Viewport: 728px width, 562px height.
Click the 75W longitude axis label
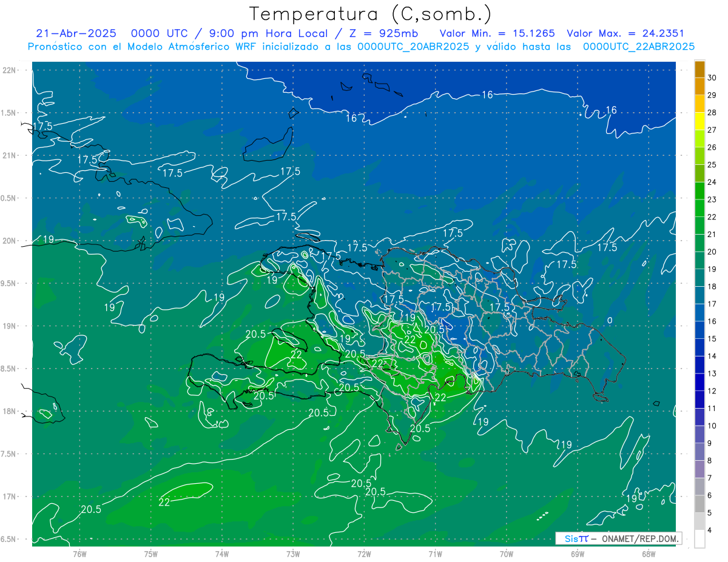150,554
